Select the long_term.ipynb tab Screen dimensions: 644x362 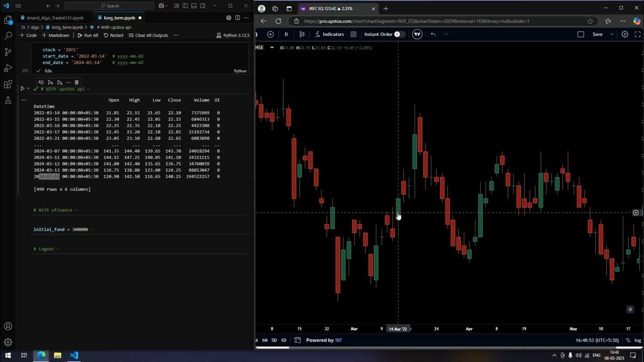pos(119,18)
